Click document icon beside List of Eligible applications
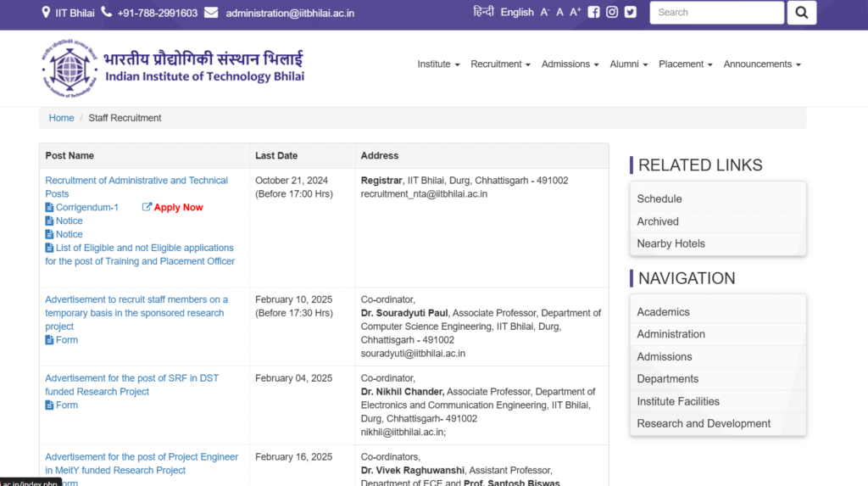Image resolution: width=868 pixels, height=486 pixels. coord(49,248)
